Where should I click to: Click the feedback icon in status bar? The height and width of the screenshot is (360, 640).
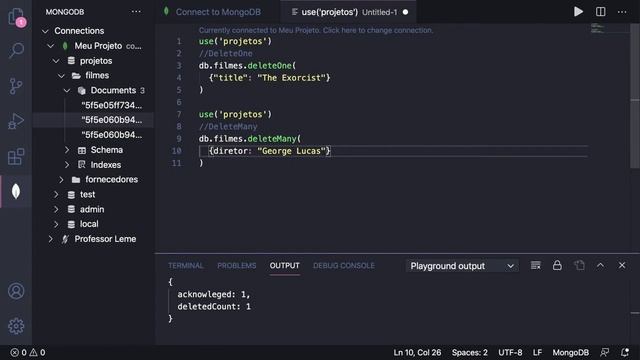[605, 352]
